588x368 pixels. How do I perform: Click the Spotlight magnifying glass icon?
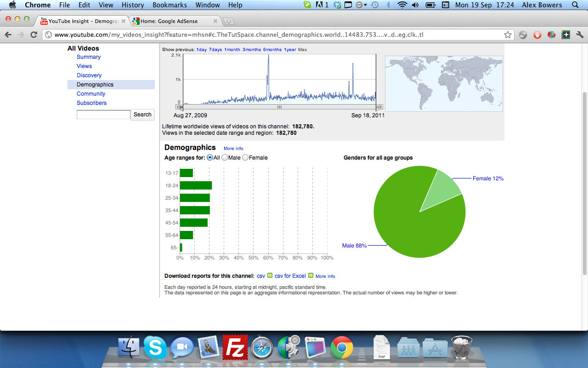pyautogui.click(x=575, y=5)
